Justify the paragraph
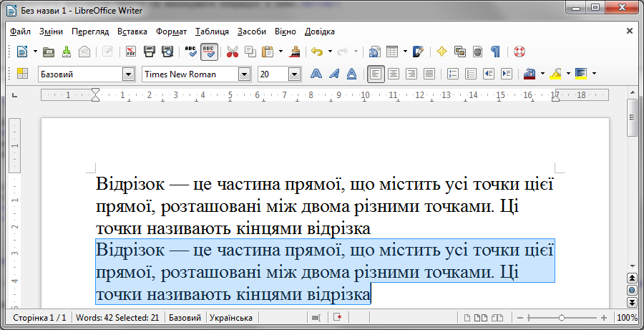This screenshot has width=644, height=330. coord(429,74)
